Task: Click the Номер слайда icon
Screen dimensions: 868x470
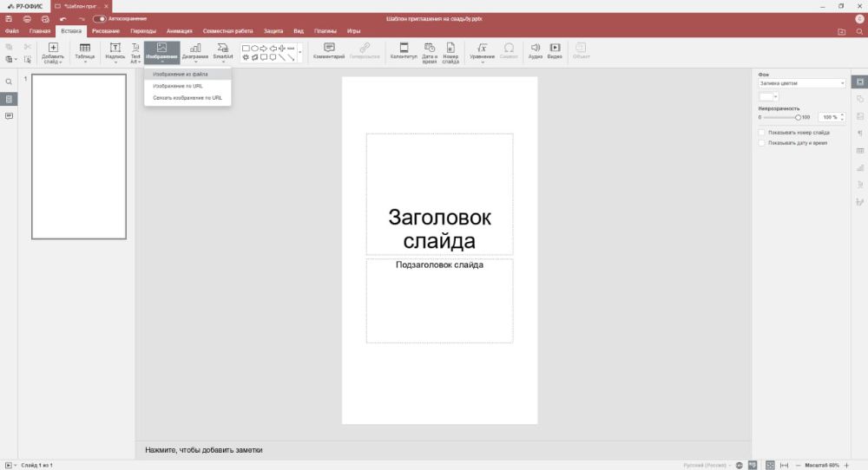Action: (x=450, y=49)
